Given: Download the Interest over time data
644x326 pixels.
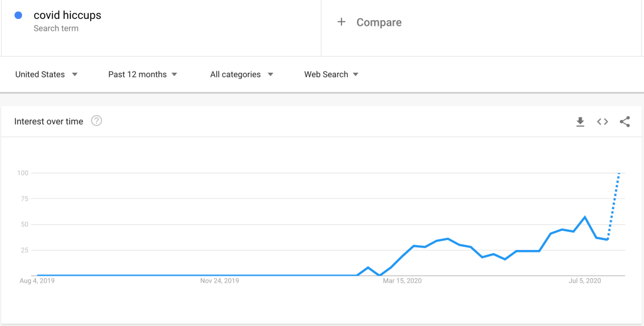Looking at the screenshot, I should coord(580,122).
